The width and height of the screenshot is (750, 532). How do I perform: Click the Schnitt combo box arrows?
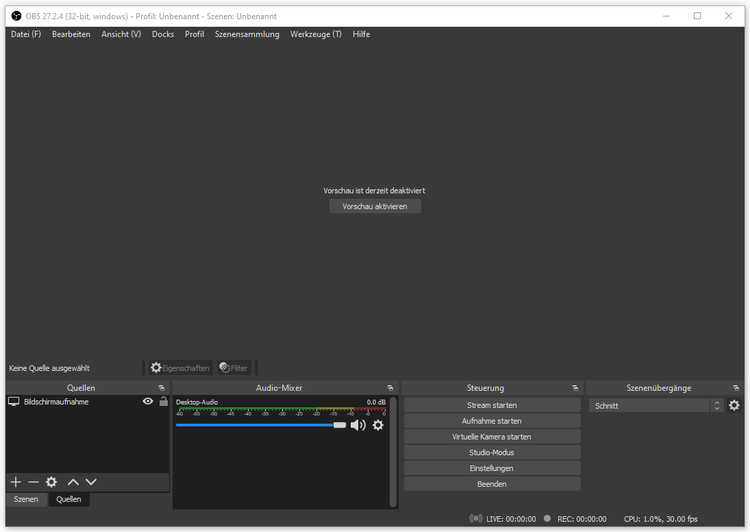point(717,406)
